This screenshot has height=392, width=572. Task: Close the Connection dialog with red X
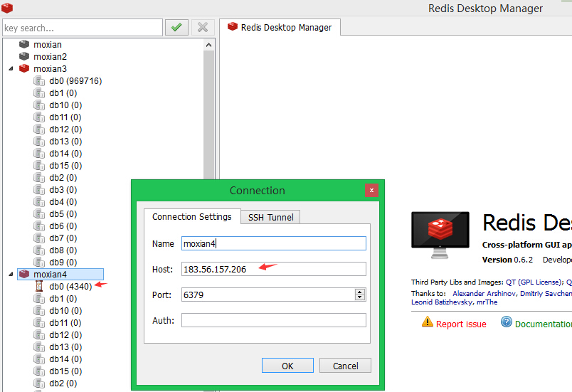point(371,191)
